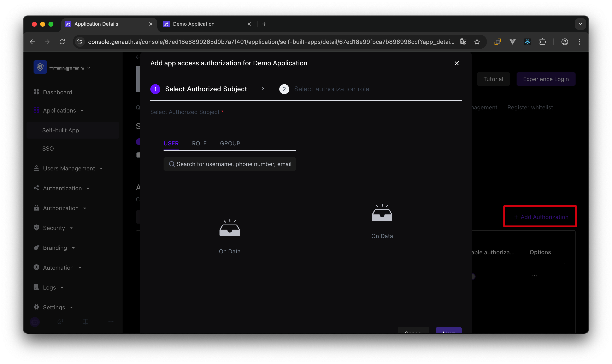Open Chrome three-dot menu

coord(579,42)
